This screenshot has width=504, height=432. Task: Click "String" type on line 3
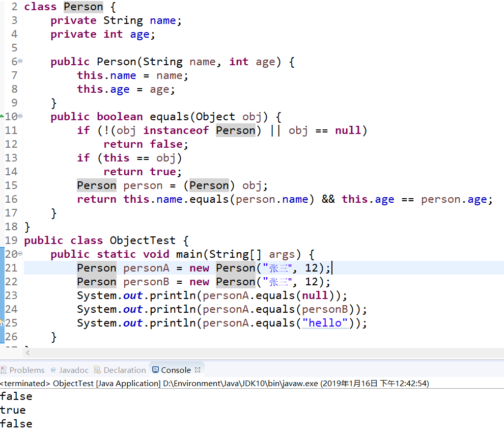(123, 20)
